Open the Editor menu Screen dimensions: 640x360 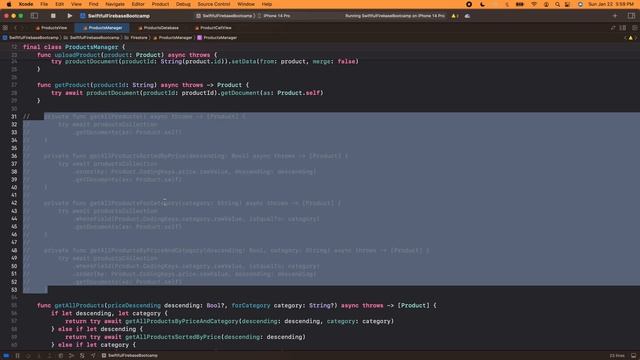click(138, 4)
